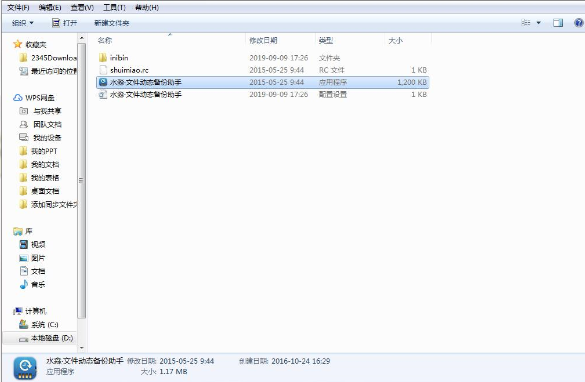Click the selected application file icon

[x=103, y=82]
